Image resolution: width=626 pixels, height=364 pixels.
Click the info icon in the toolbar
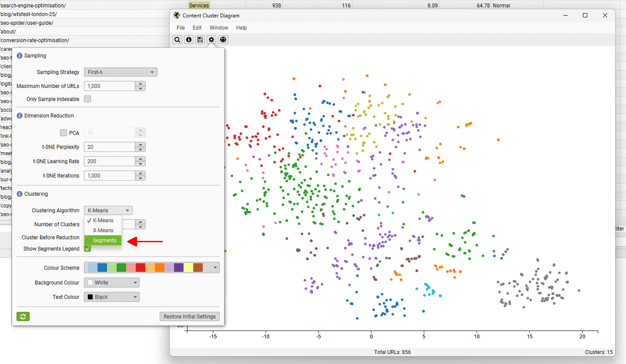click(188, 40)
